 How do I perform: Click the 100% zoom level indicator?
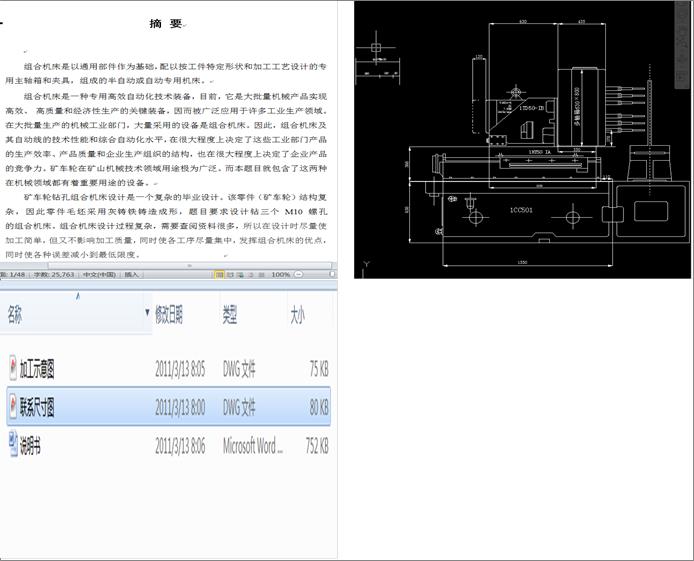280,275
